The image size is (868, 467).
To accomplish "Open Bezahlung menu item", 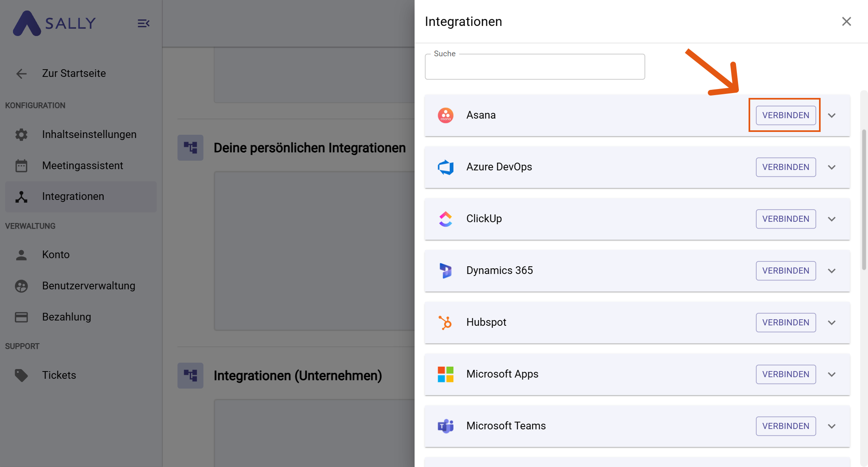I will (x=81, y=317).
